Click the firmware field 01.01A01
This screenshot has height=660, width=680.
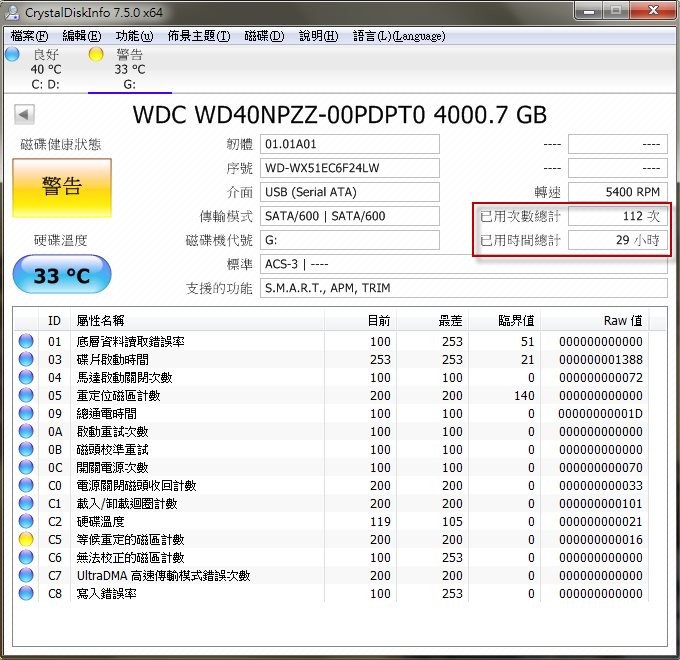(x=350, y=144)
